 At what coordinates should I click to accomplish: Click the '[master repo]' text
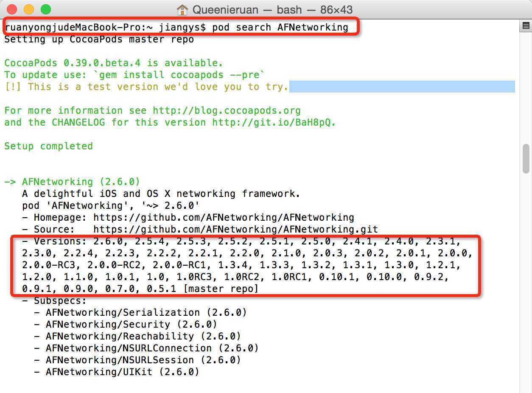[x=221, y=289]
